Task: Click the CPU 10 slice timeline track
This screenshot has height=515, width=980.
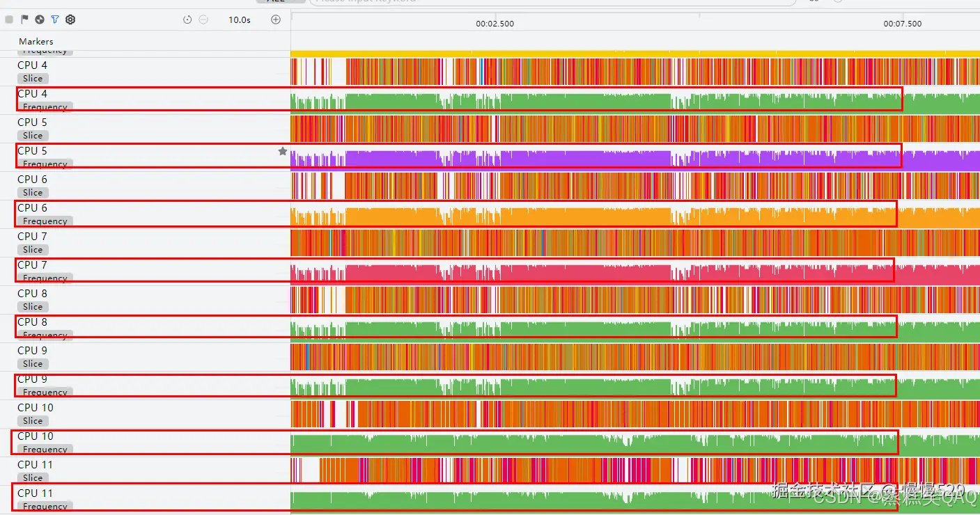Action: click(x=635, y=414)
